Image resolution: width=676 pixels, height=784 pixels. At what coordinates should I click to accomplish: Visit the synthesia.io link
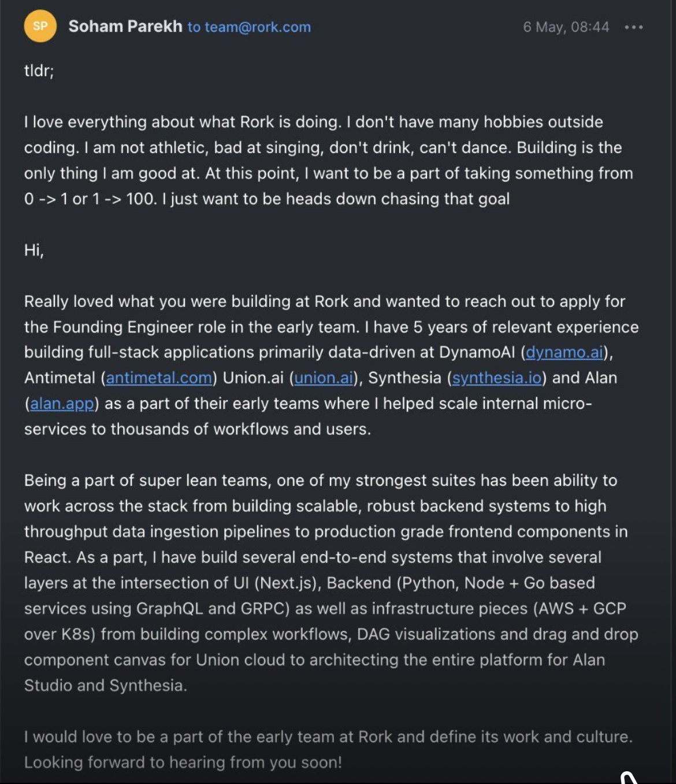point(497,378)
